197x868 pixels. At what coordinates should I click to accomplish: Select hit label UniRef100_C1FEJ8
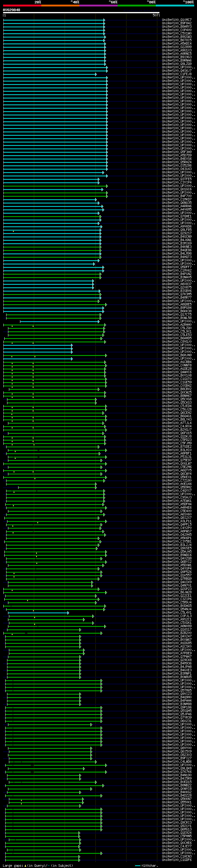(x=177, y=74)
